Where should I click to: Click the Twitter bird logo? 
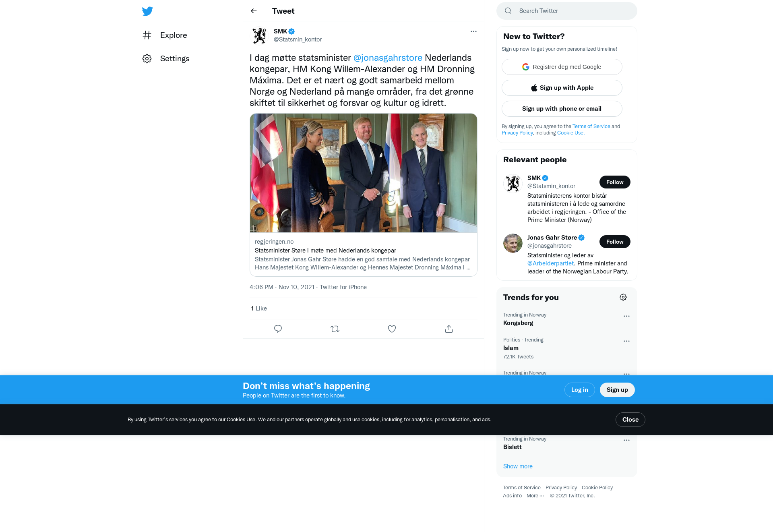point(147,11)
